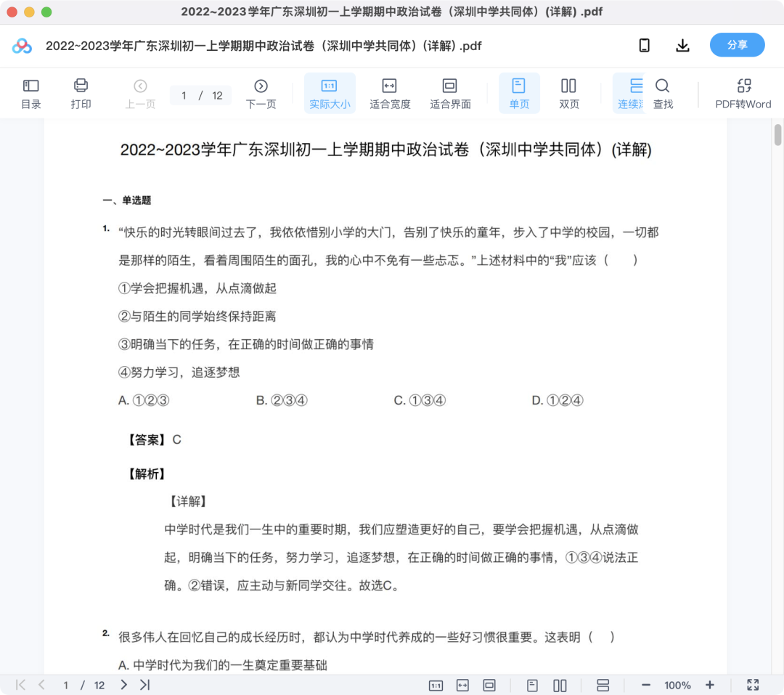
Task: Click the document title heading text
Action: [385, 150]
